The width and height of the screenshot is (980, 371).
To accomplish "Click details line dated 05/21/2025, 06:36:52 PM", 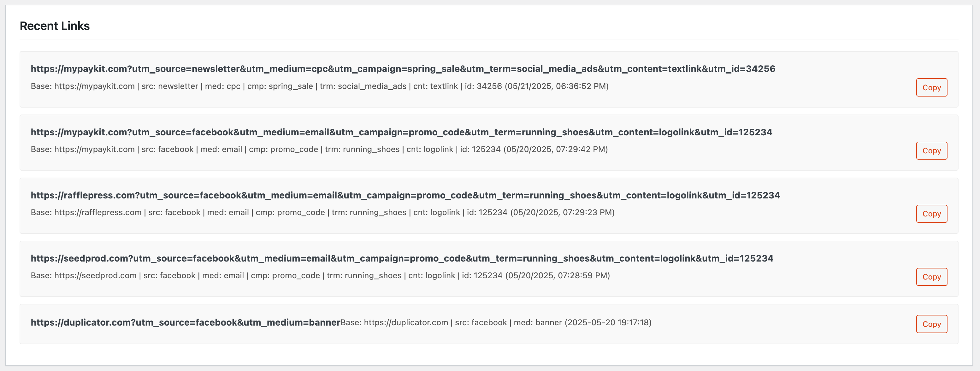I will click(x=320, y=86).
